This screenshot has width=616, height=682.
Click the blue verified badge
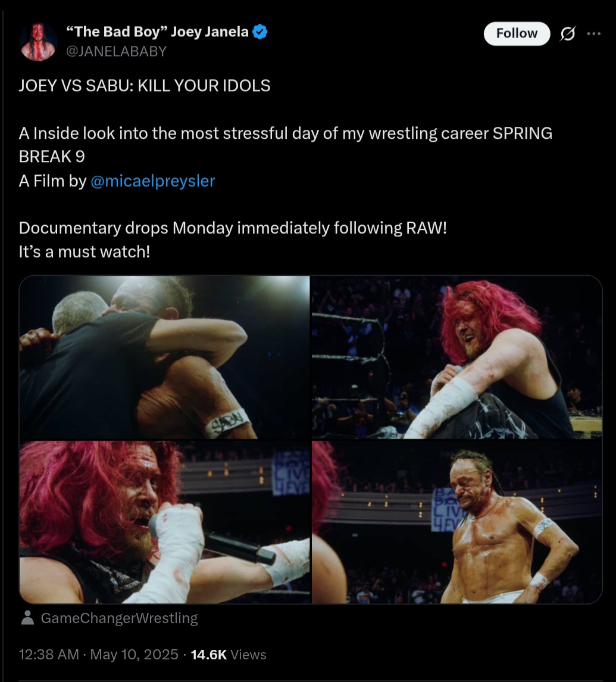coord(260,32)
